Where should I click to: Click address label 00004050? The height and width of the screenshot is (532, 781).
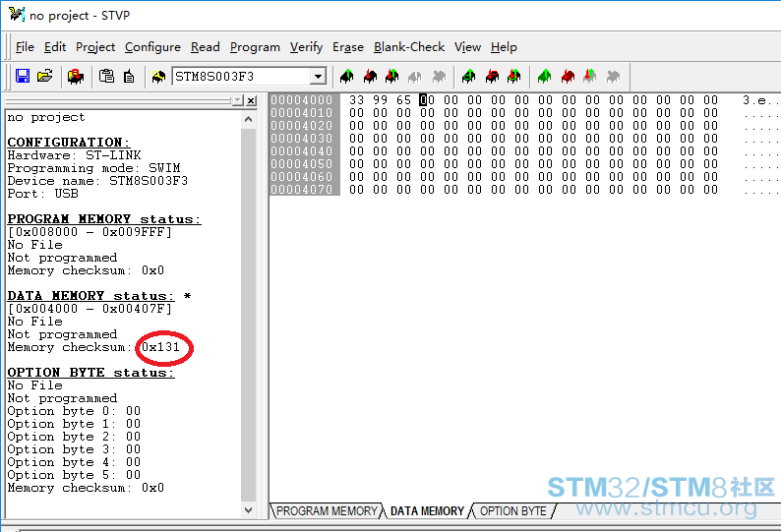click(x=302, y=164)
